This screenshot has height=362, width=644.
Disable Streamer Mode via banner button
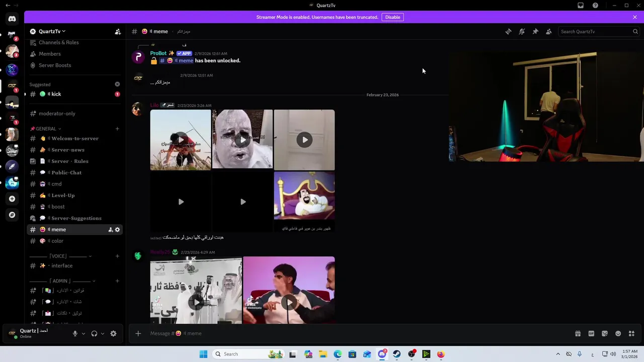[x=392, y=17]
